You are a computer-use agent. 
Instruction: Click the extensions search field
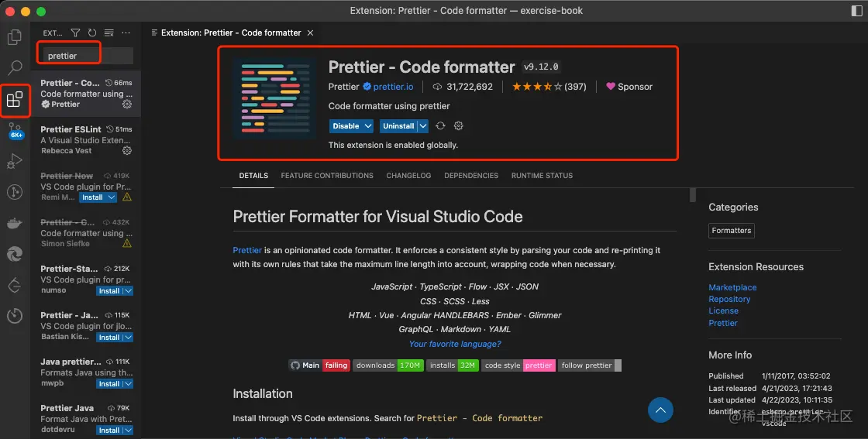(85, 56)
